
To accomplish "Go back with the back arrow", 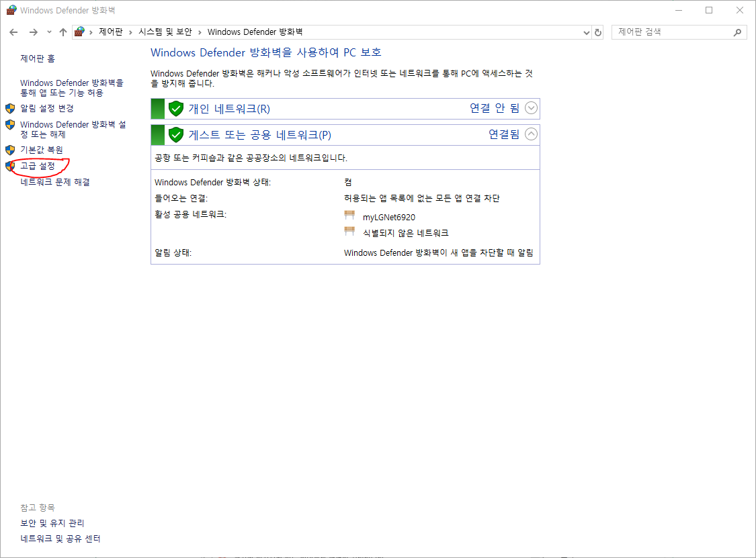I will pyautogui.click(x=13, y=32).
